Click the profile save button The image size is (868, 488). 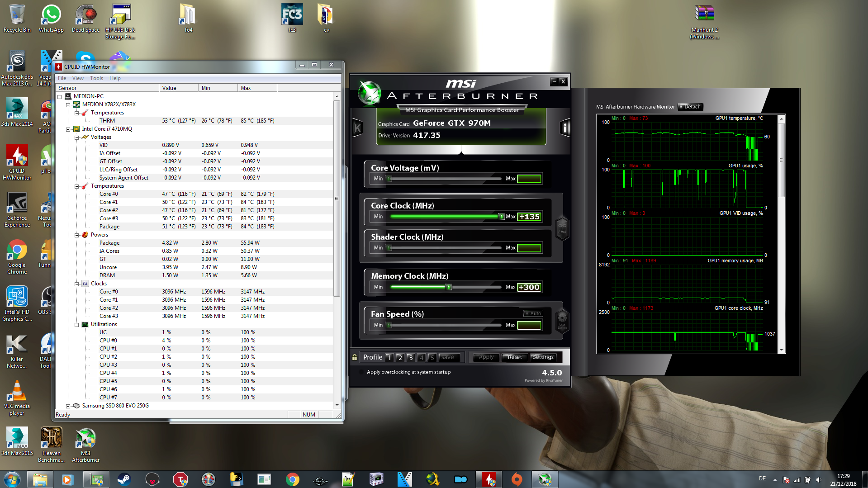pos(448,357)
